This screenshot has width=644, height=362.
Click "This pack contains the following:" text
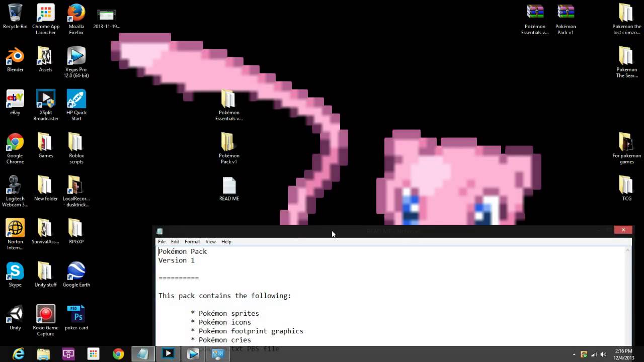point(225,296)
